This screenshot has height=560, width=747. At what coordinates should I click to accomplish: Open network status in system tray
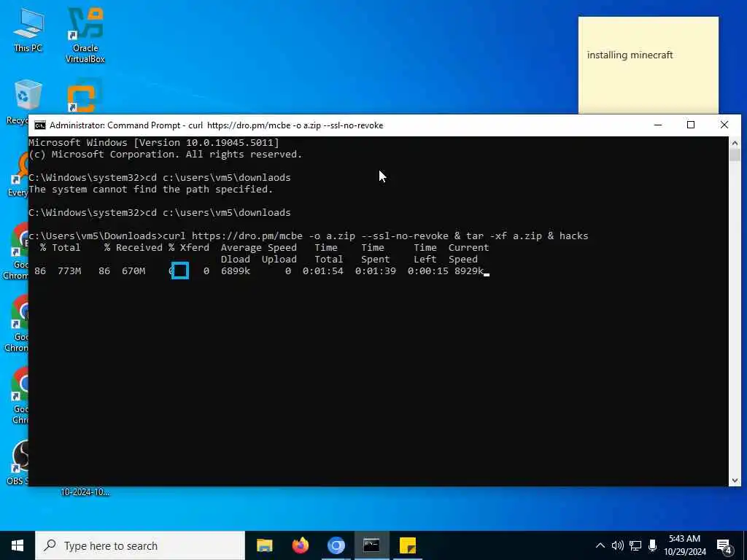click(x=635, y=545)
